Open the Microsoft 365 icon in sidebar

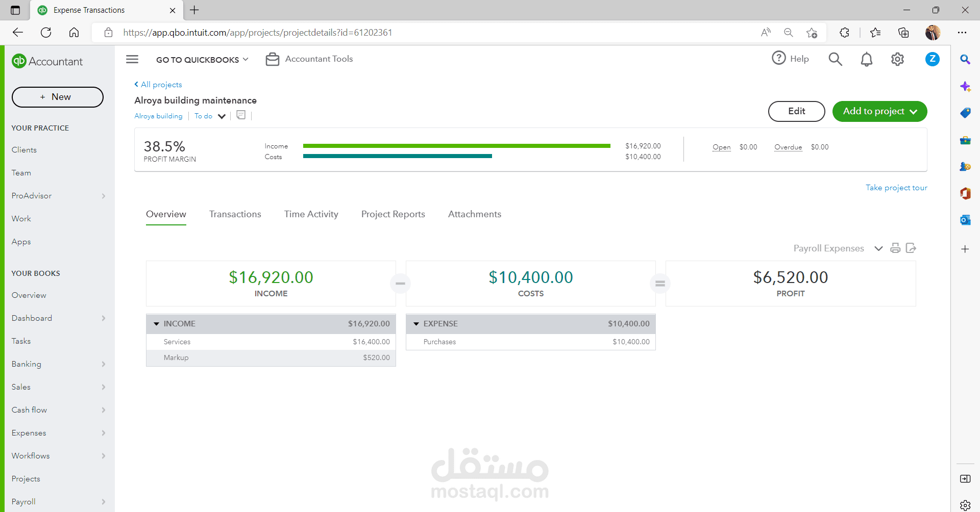[x=965, y=193]
